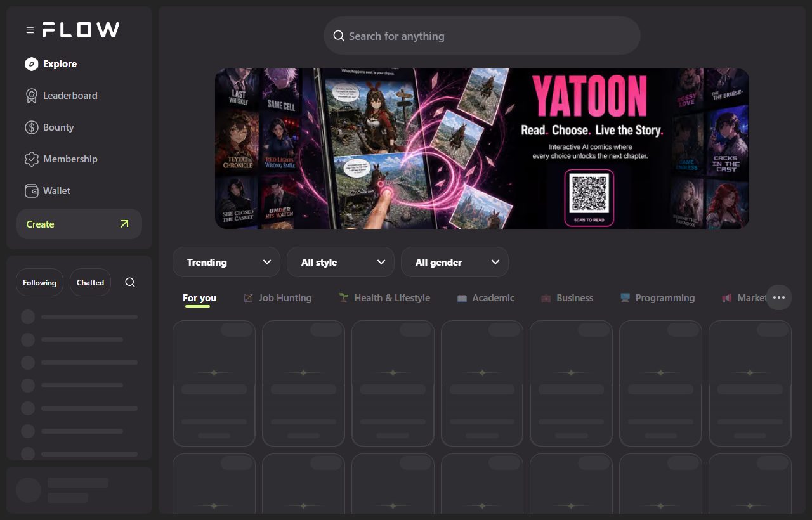Image resolution: width=812 pixels, height=520 pixels.
Task: Search chats using the sidebar magnifier icon
Action: pos(130,282)
